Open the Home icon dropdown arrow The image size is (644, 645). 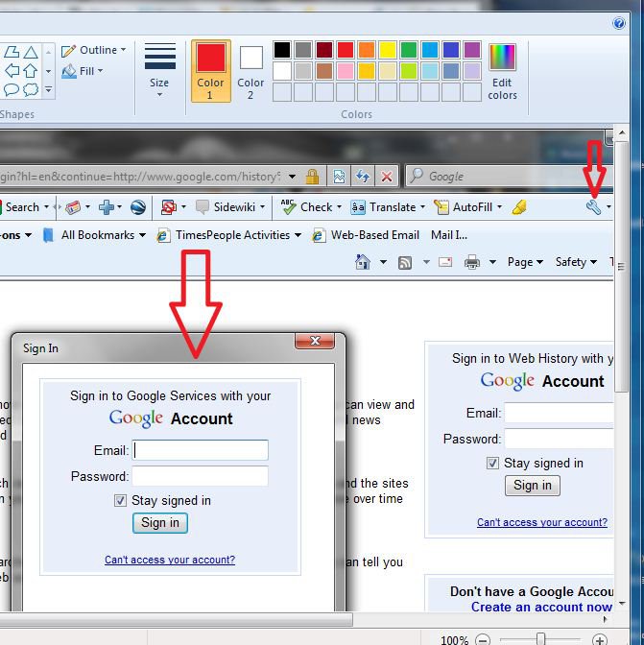[x=383, y=262]
